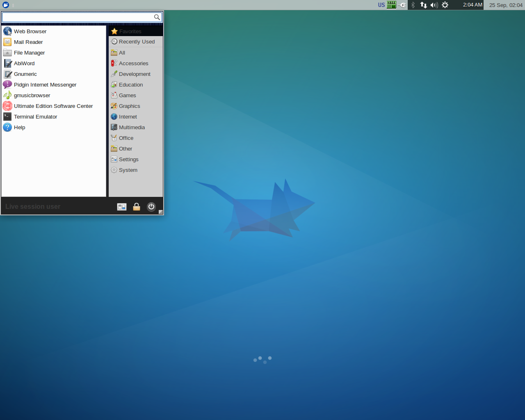Click volume speaker icon in panel
The width and height of the screenshot is (525, 420).
(434, 5)
